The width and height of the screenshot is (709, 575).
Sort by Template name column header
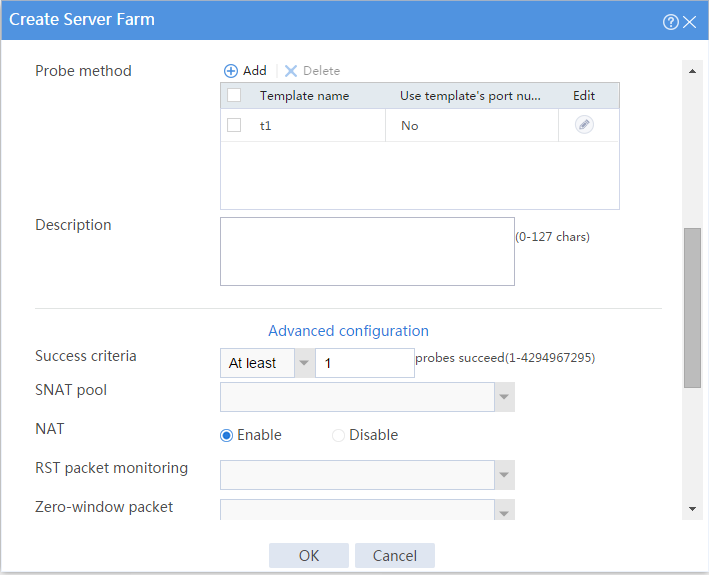click(x=304, y=96)
